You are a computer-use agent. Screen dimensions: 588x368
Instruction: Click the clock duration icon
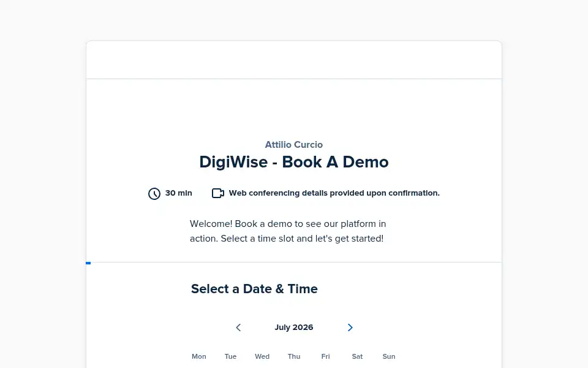pos(154,193)
